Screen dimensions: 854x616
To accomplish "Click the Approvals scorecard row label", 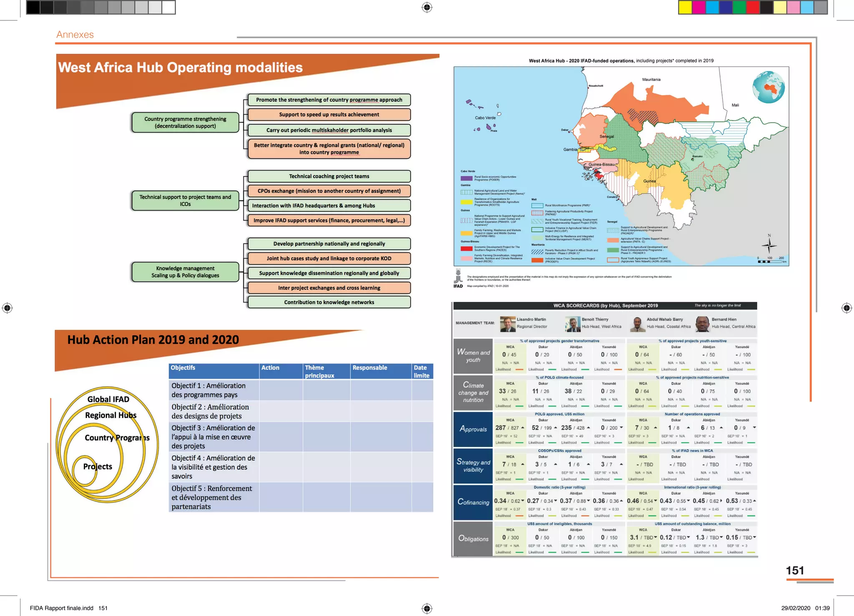I will (x=473, y=429).
